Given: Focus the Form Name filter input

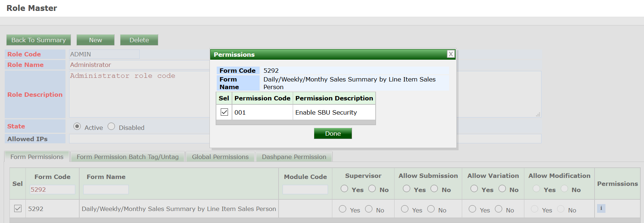Looking at the screenshot, I should click(106, 190).
